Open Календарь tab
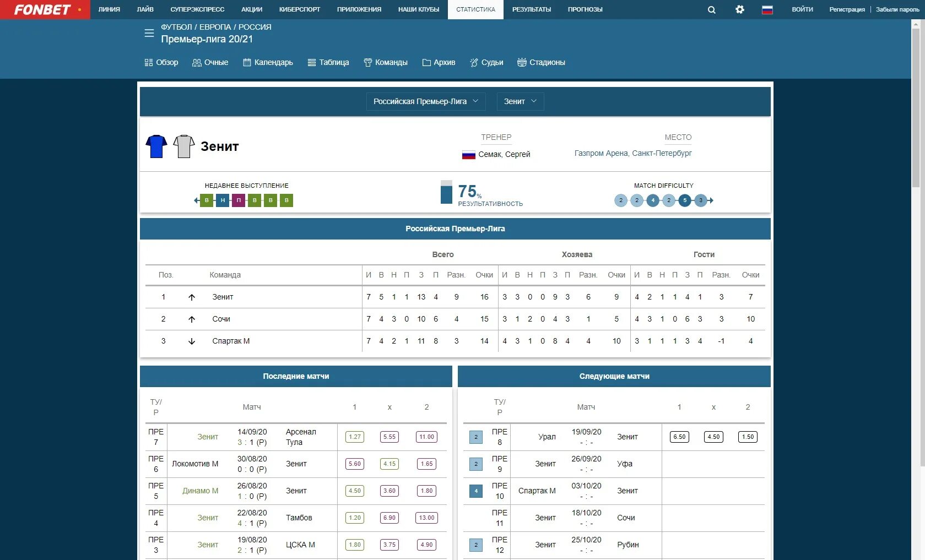This screenshot has width=925, height=560. pyautogui.click(x=268, y=62)
